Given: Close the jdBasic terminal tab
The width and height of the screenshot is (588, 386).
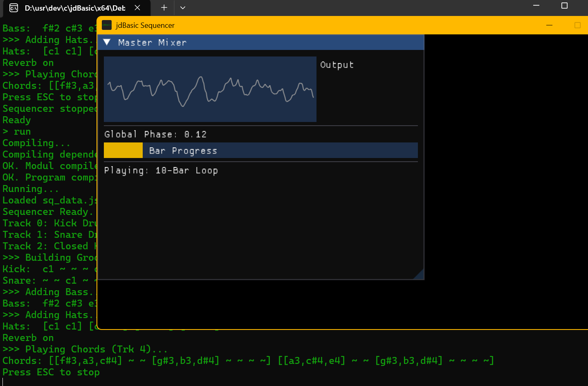Looking at the screenshot, I should (137, 8).
